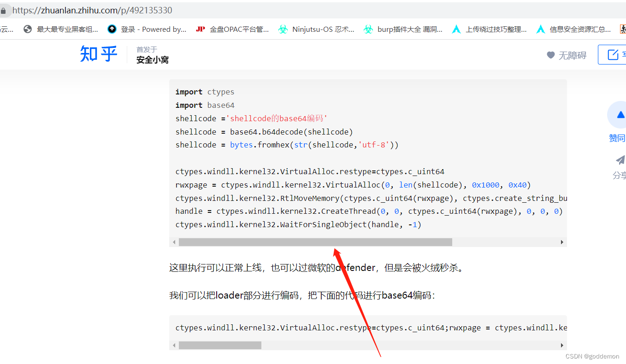Screen dimensions: 626x364
Task: Click the VirtualAlloc.restype line in first block
Action: click(x=310, y=171)
